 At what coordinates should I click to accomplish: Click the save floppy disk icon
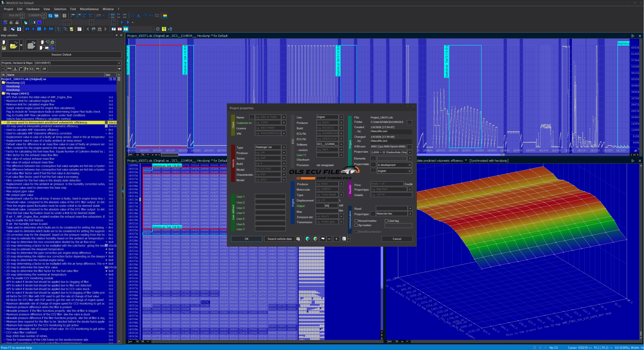4,48
